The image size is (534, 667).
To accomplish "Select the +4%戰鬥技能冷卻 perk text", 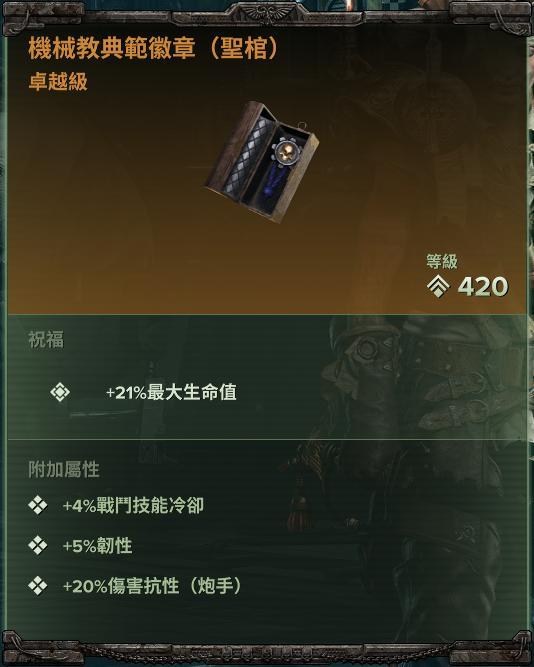I will [133, 505].
